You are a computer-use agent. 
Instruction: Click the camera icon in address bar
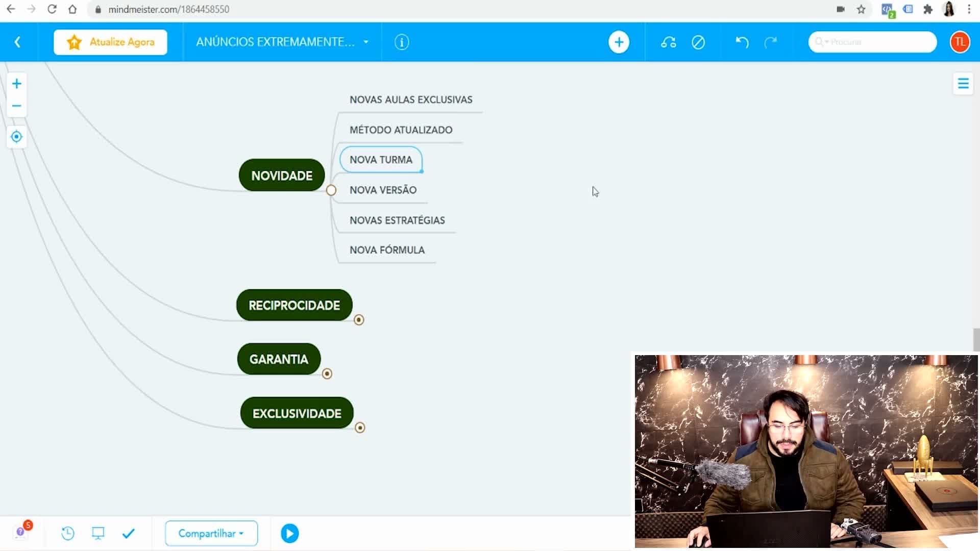pos(841,9)
